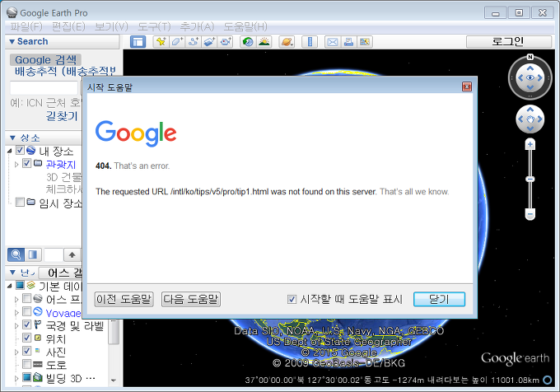Click the panel view icon beside the magnifier
Viewport: 560px width, 392px height.
point(33,255)
